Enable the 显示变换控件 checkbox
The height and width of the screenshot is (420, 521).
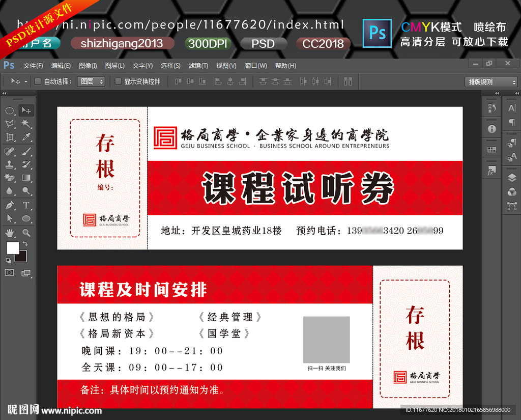pyautogui.click(x=118, y=81)
